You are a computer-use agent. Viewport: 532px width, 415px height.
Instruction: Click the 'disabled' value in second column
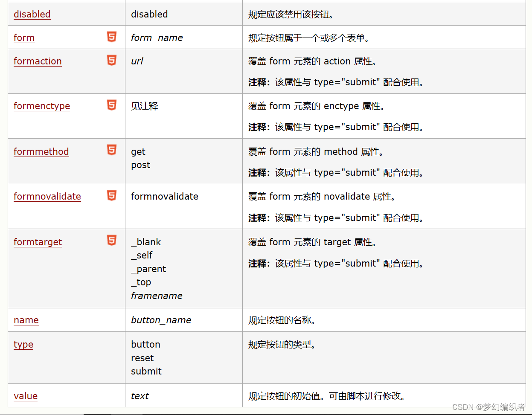coord(149,14)
